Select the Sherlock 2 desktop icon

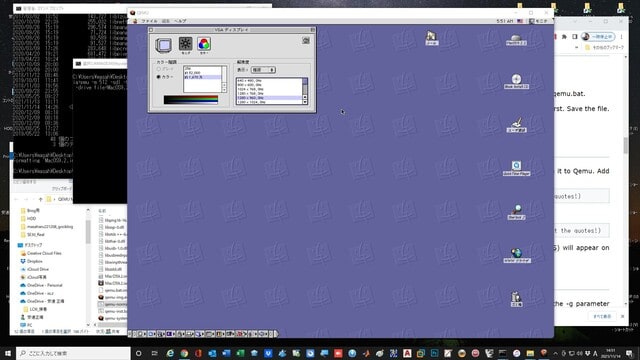[516, 212]
